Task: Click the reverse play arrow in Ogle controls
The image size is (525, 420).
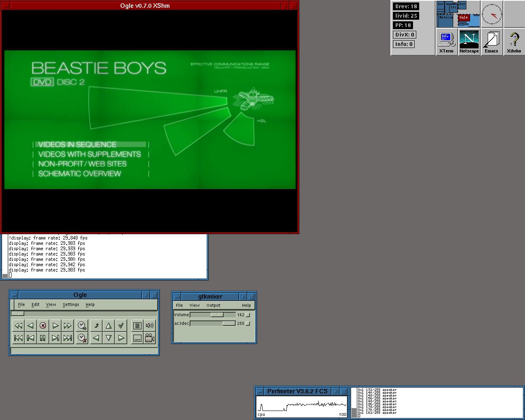Action: [30, 326]
